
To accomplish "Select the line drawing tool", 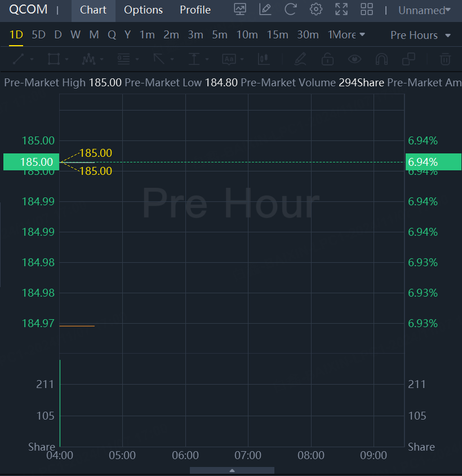I will pos(18,59).
